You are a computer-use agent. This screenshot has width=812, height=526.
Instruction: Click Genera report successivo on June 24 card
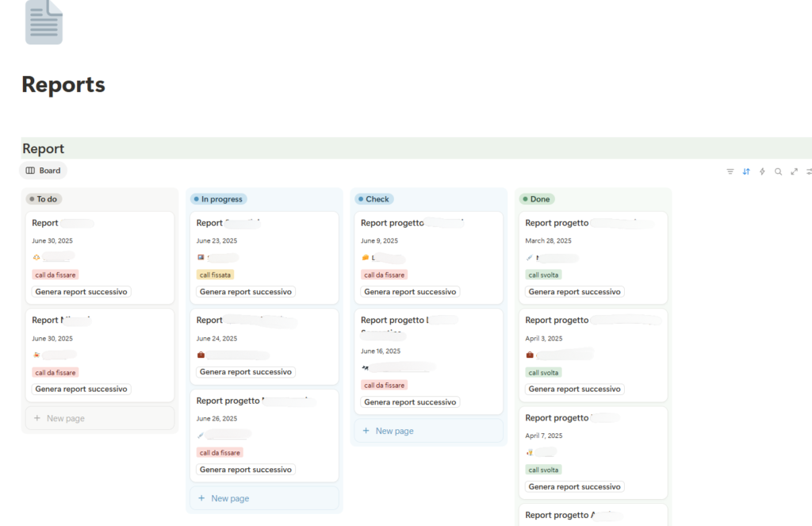(246, 371)
